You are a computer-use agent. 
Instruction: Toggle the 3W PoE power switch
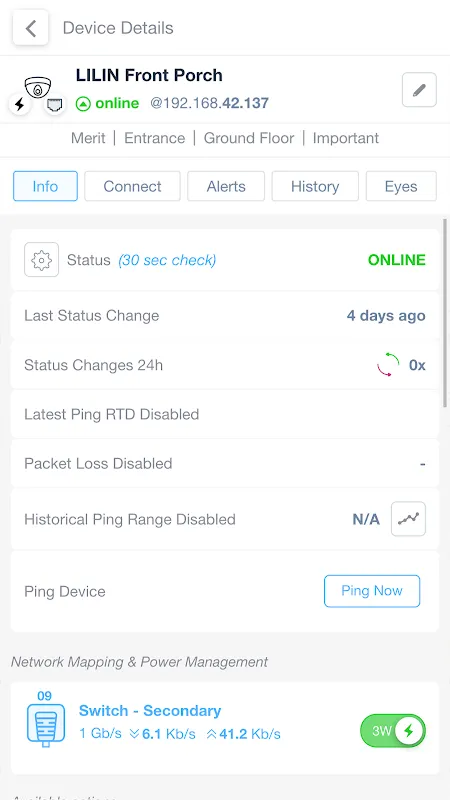[393, 731]
